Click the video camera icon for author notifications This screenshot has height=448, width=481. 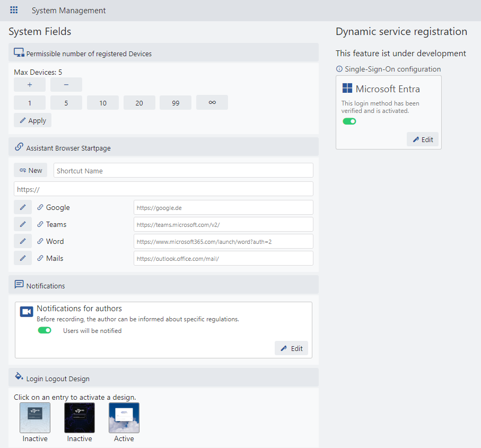(27, 312)
